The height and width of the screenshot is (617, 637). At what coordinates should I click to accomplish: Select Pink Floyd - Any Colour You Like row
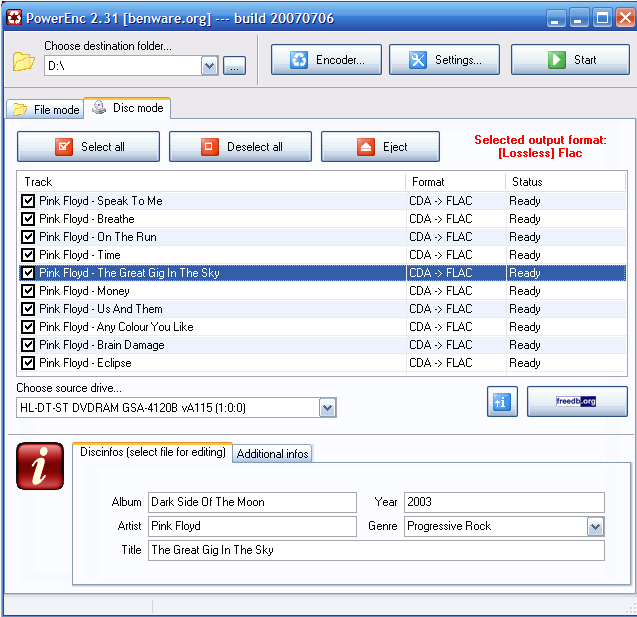[322, 327]
